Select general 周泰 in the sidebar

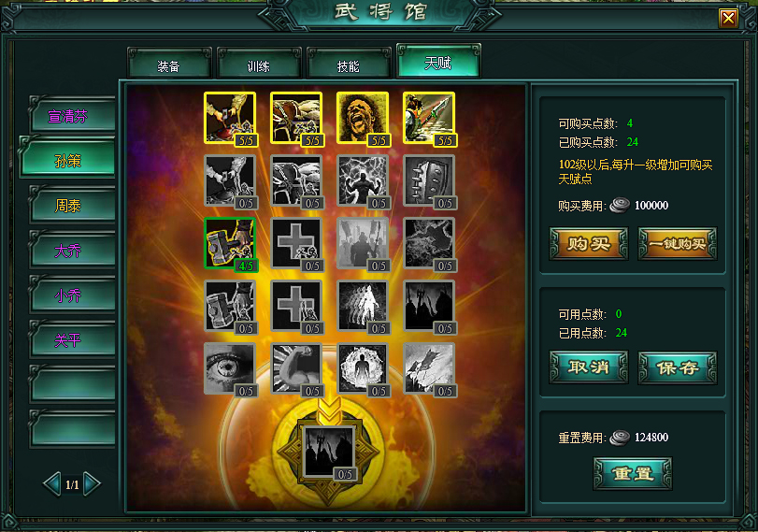coord(72,206)
